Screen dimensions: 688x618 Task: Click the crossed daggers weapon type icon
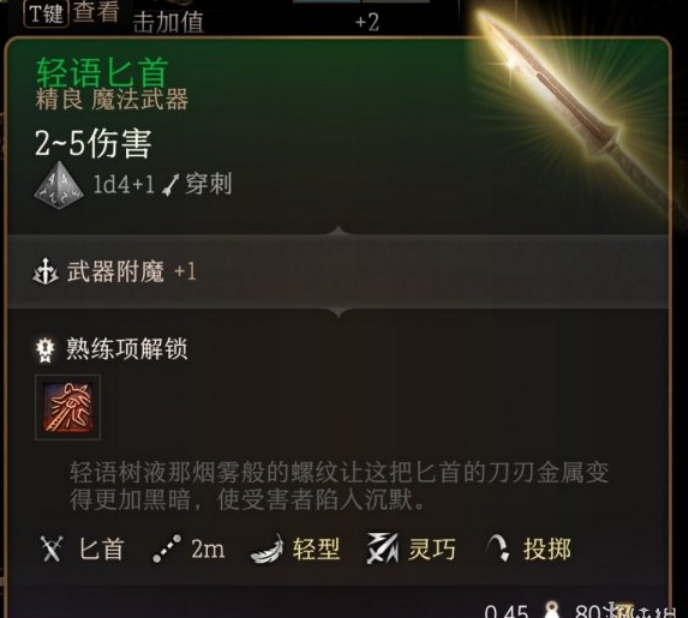(52, 549)
